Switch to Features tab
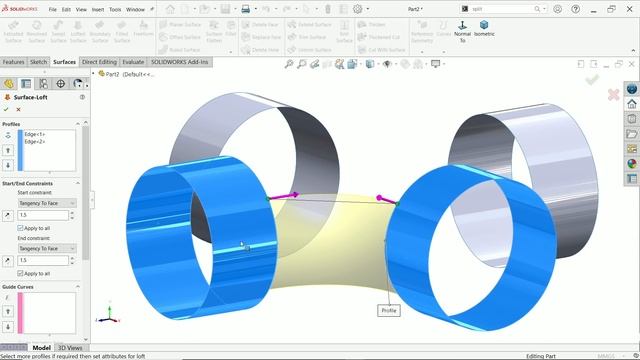The height and width of the screenshot is (360, 640). coord(13,62)
